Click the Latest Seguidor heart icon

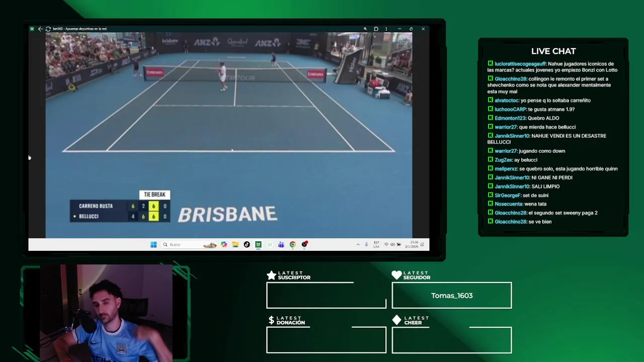396,275
